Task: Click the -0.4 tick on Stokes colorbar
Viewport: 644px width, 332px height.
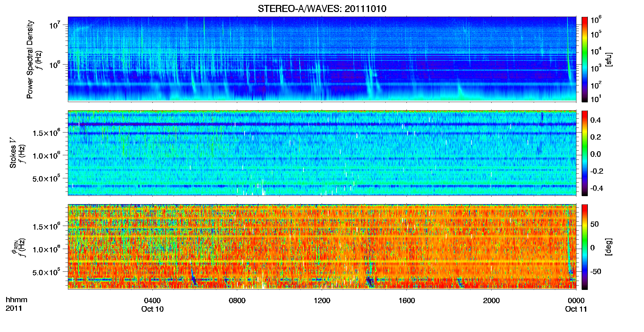Action: [x=597, y=188]
